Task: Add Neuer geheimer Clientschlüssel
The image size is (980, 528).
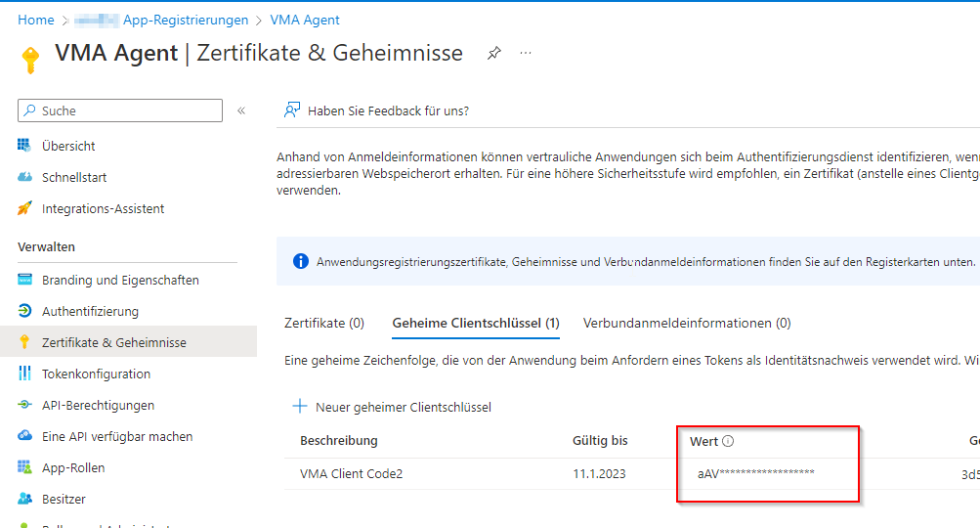Action: 393,407
